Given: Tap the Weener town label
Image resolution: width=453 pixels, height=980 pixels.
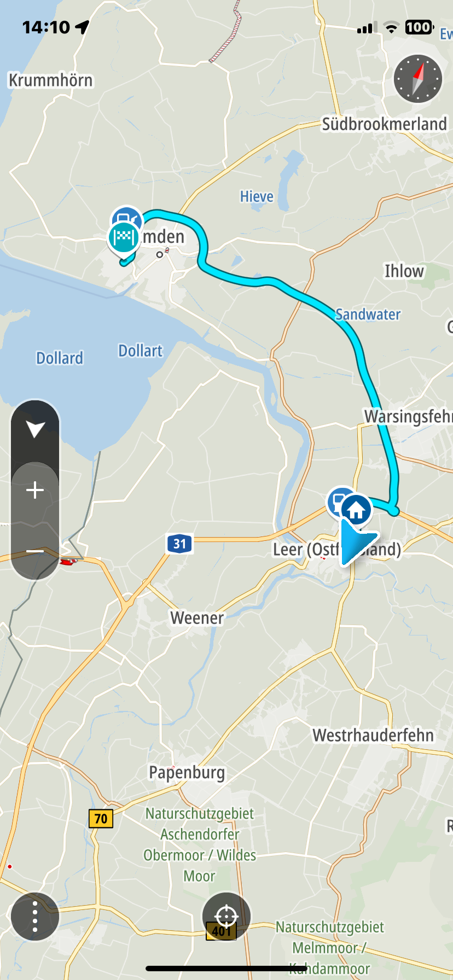Looking at the screenshot, I should [x=197, y=618].
